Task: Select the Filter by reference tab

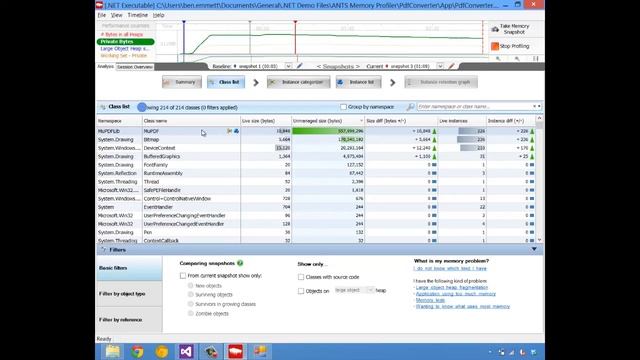Action: [129, 320]
